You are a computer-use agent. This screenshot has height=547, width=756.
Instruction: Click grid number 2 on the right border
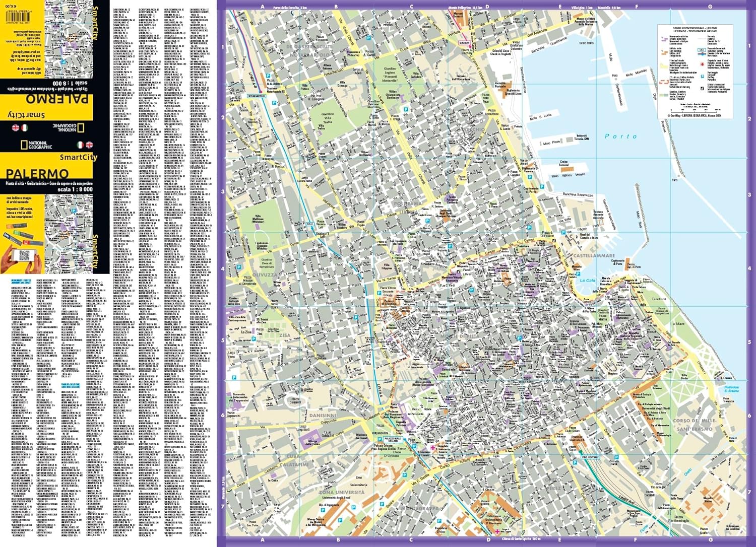[749, 119]
